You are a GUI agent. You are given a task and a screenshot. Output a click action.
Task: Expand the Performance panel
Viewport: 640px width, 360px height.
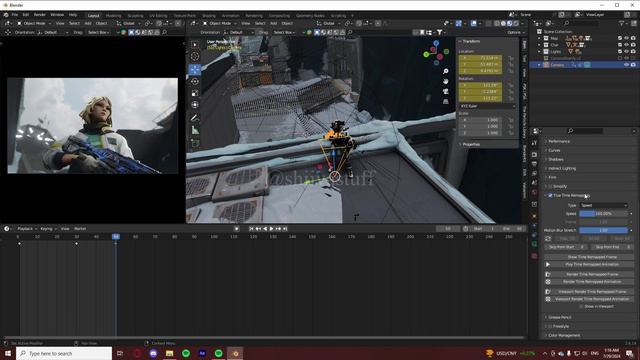559,142
